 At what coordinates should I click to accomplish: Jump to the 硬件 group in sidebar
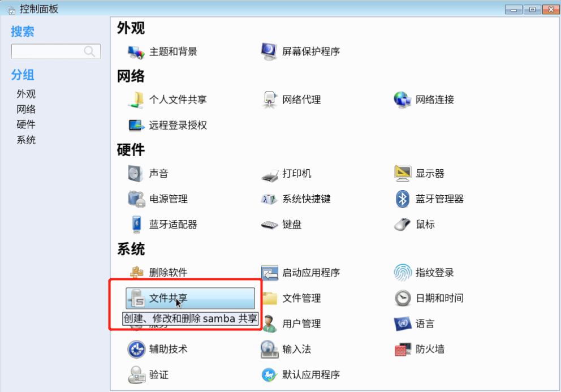pyautogui.click(x=26, y=124)
